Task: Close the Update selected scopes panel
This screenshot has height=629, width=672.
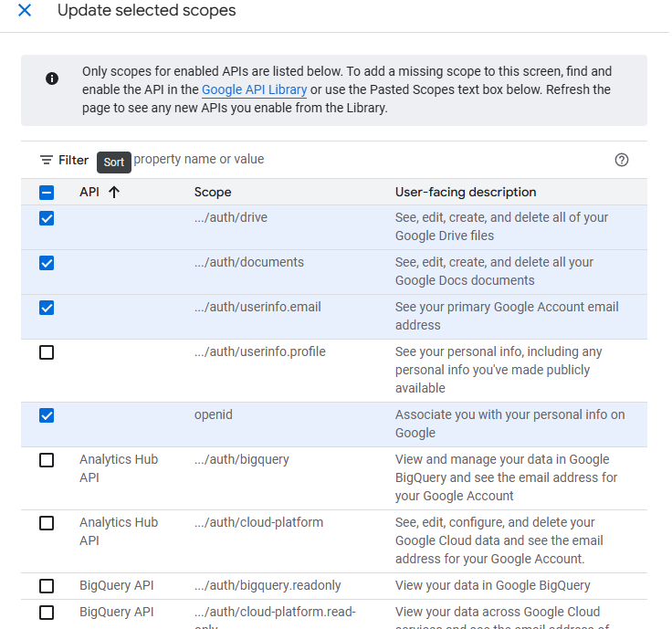Action: [25, 11]
